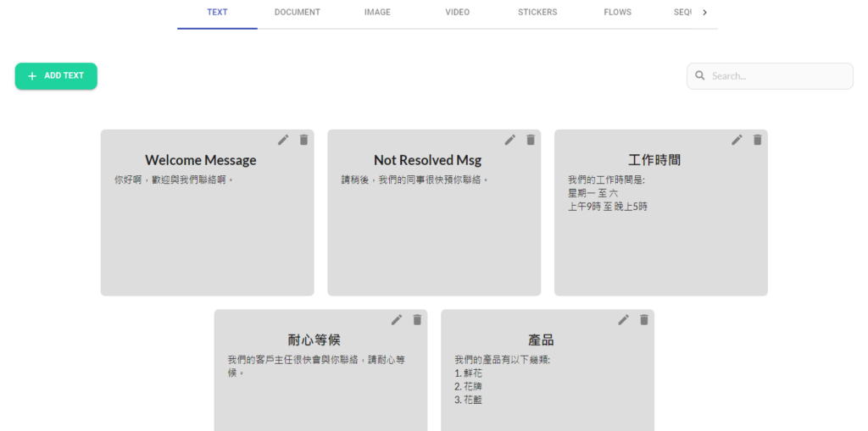Delete the Welcome Message card
Viewport: 868px width, 431px height.
point(303,140)
